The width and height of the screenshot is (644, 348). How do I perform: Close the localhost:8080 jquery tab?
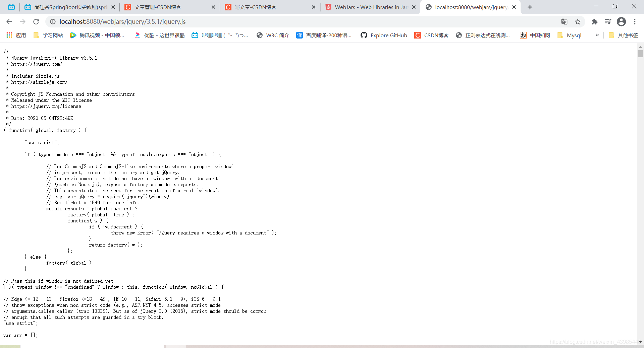(514, 7)
